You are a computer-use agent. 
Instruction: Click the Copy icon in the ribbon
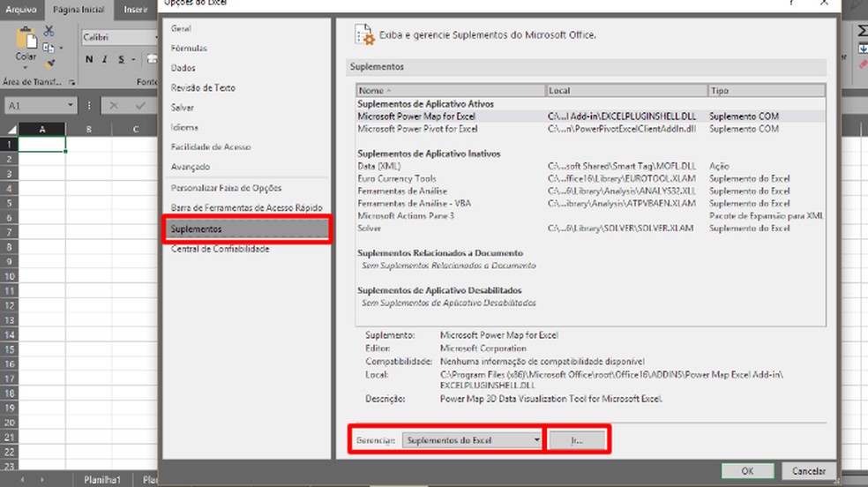[49, 48]
